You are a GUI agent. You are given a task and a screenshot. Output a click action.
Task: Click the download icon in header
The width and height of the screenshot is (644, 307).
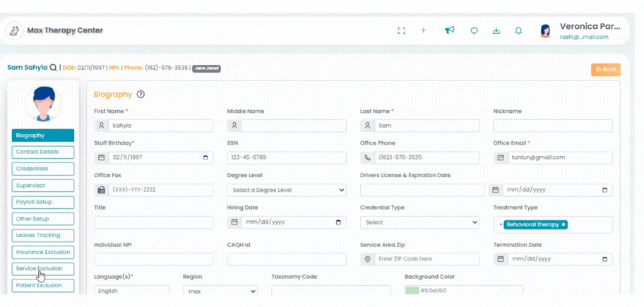coord(496,30)
